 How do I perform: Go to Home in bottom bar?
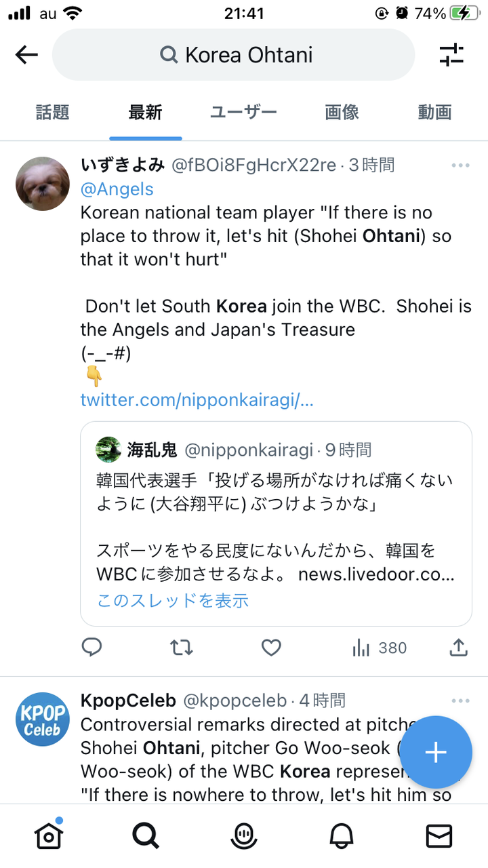click(49, 837)
